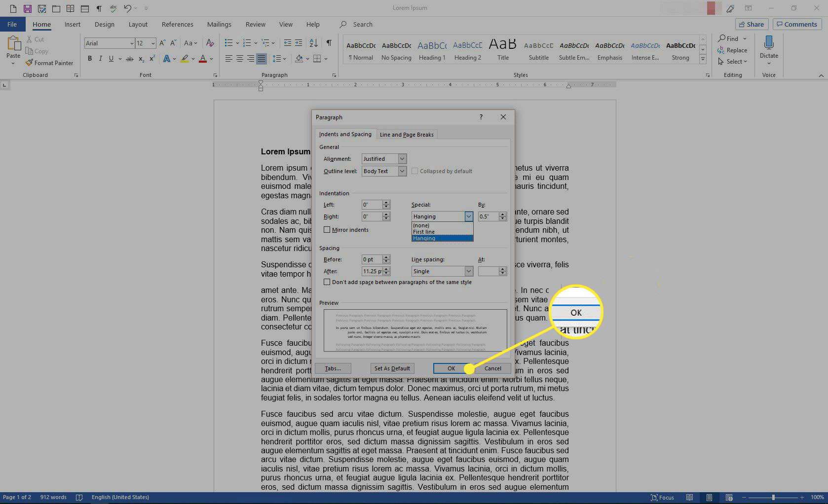Image resolution: width=828 pixels, height=504 pixels.
Task: Click the Save icon in quick access toolbar
Action: point(28,8)
